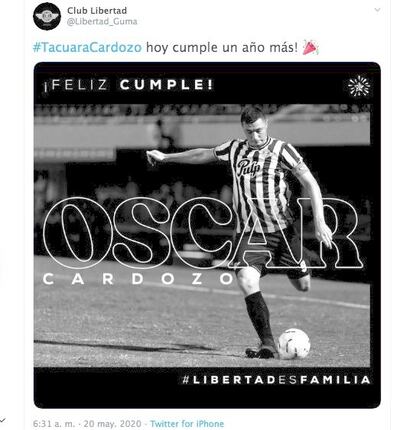Click the firework star logo in image
Screen dimensions: 400x430
point(359,86)
